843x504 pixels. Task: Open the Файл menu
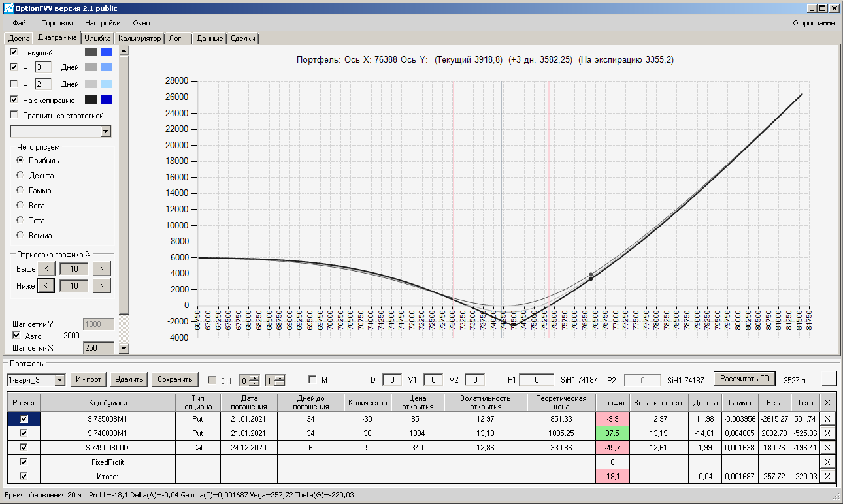point(21,23)
